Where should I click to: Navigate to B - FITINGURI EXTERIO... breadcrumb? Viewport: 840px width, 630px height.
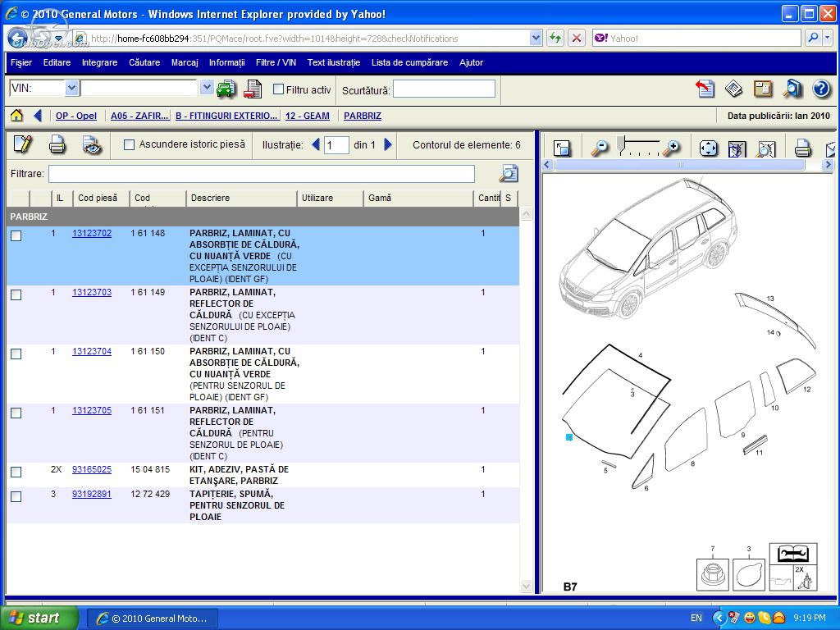coord(226,116)
